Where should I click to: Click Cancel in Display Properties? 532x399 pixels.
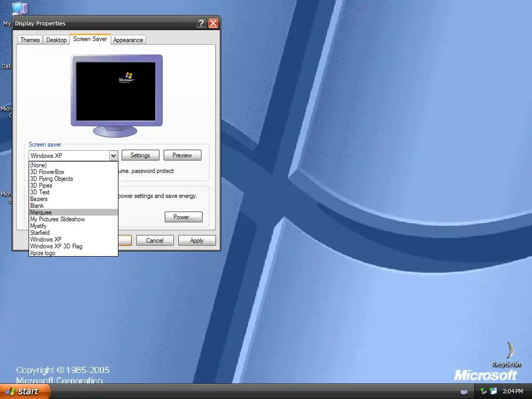pyautogui.click(x=155, y=241)
